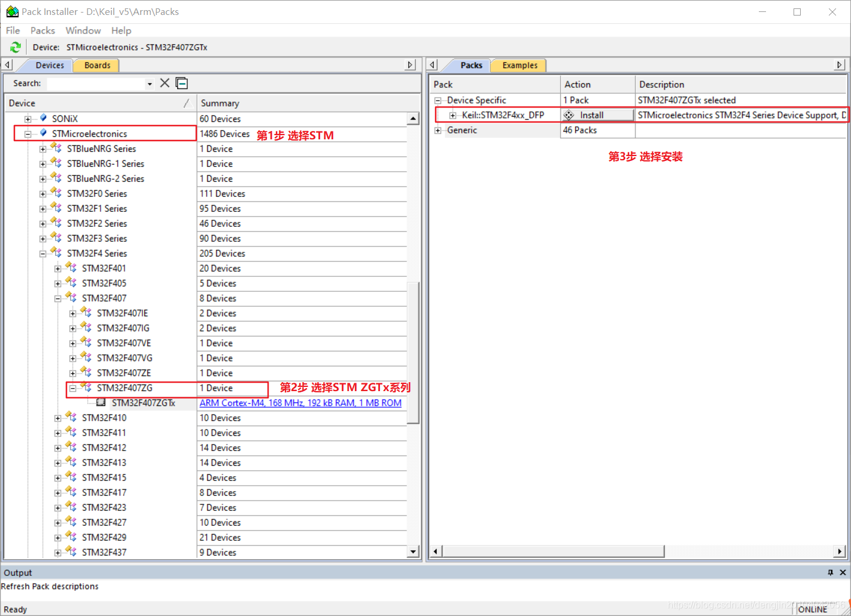
Task: Click the STM32F0 Series family icon
Action: [56, 193]
